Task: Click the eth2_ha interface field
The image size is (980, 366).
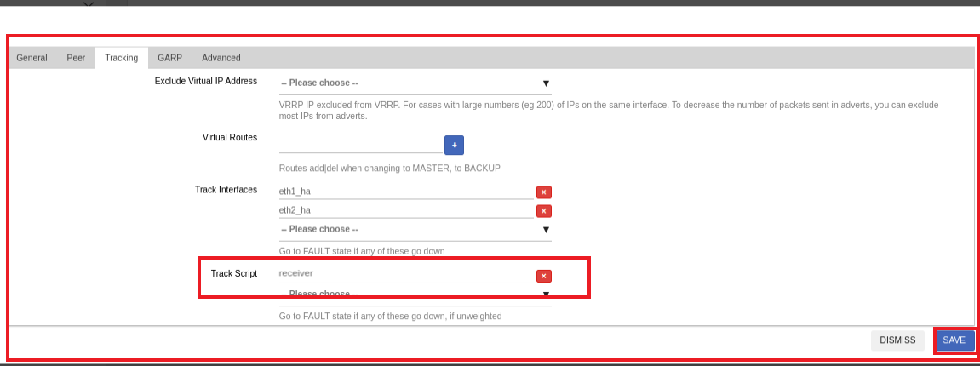Action: pyautogui.click(x=406, y=210)
